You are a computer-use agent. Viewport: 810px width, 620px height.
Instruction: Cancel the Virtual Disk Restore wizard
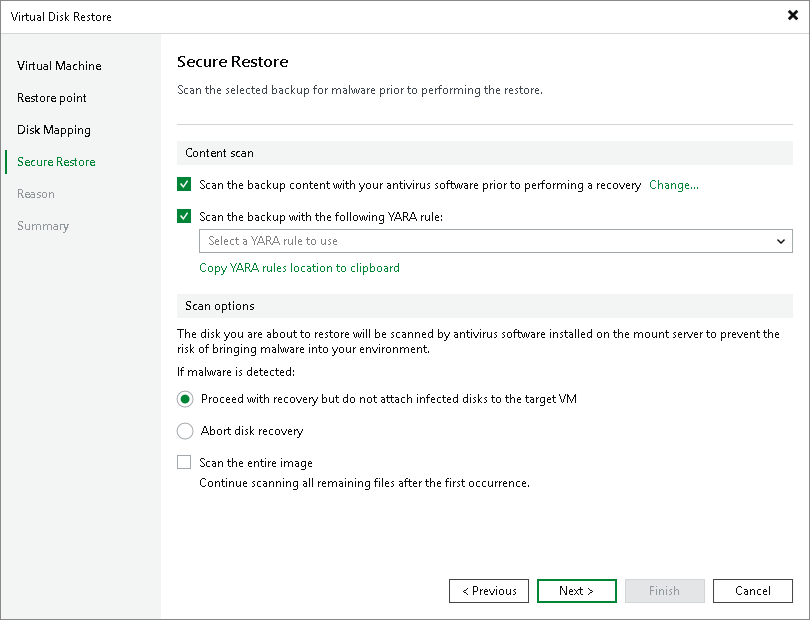coord(752,590)
